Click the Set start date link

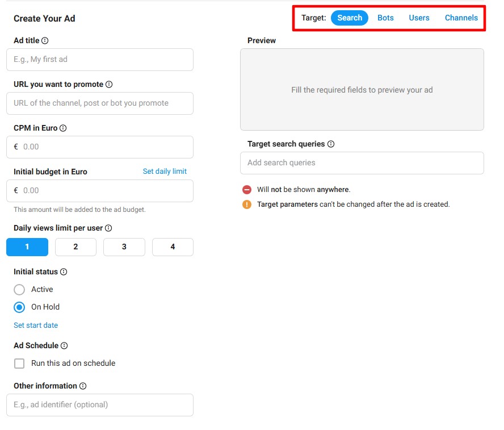[x=36, y=325]
